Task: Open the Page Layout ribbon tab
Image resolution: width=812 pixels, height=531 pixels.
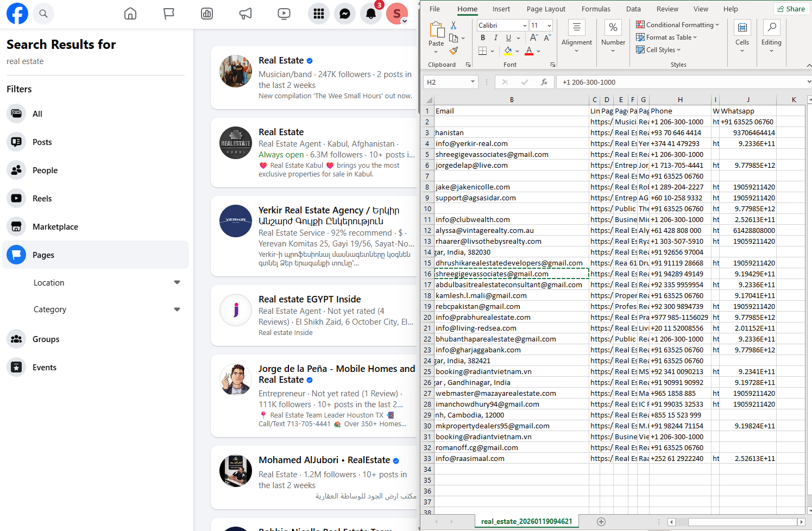Action: (546, 9)
